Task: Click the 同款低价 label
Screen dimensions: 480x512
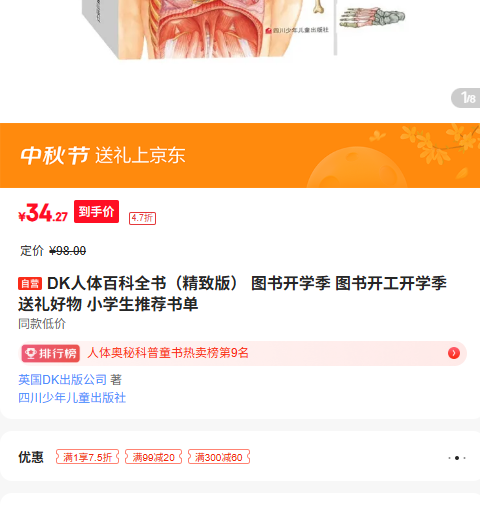Action: coord(42,324)
